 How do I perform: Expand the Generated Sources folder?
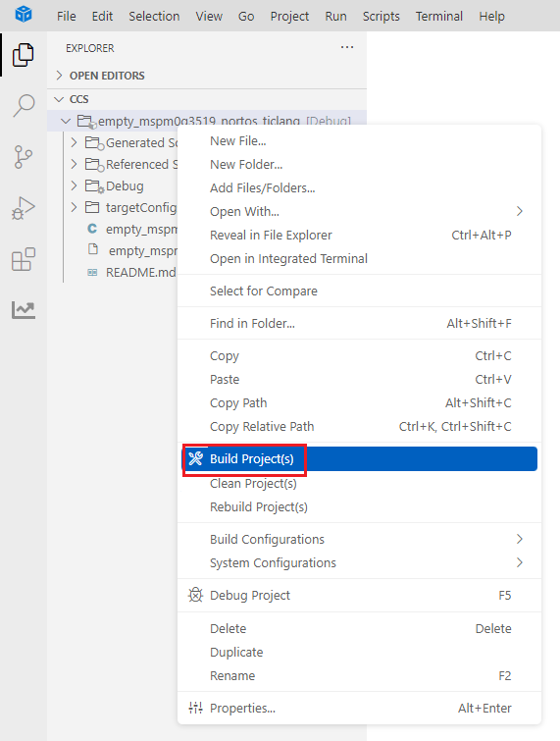coord(74,142)
